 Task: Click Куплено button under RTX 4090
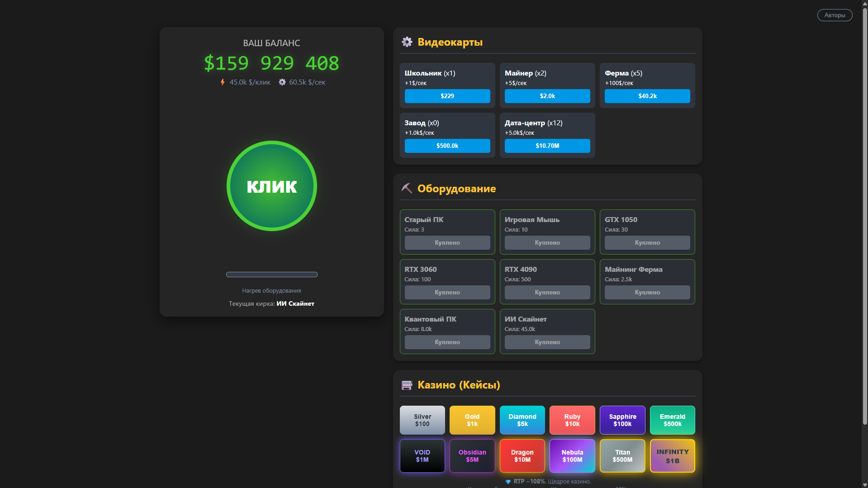click(x=547, y=292)
